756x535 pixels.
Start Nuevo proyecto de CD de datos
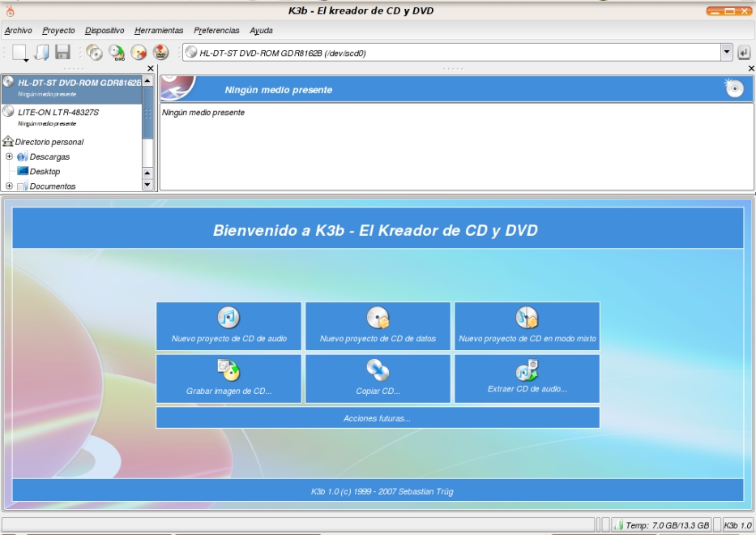click(x=378, y=326)
